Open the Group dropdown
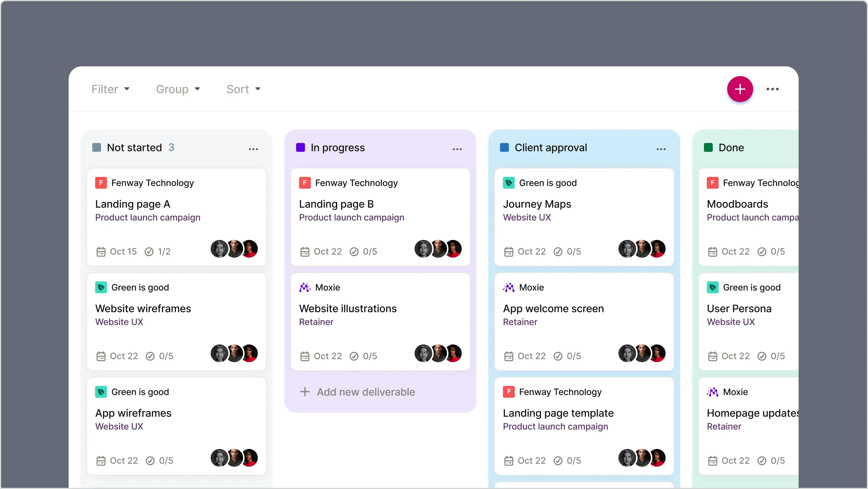The width and height of the screenshot is (868, 489). point(178,89)
